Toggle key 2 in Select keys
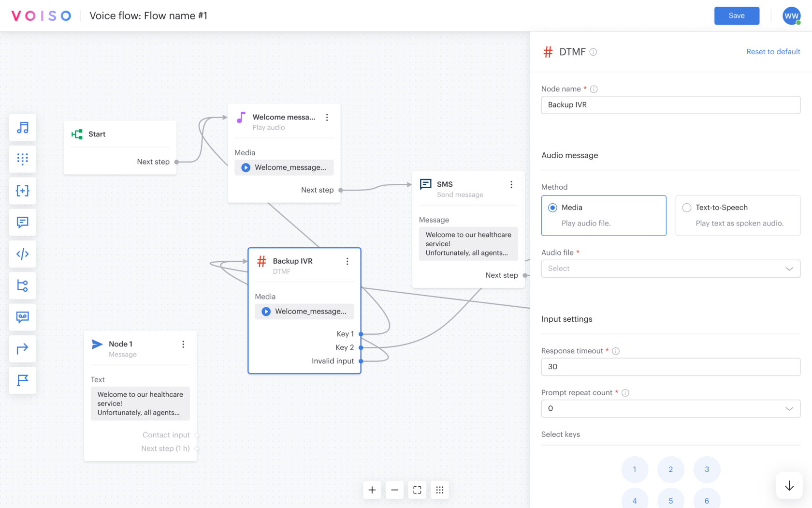This screenshot has width=812, height=508. [x=670, y=469]
